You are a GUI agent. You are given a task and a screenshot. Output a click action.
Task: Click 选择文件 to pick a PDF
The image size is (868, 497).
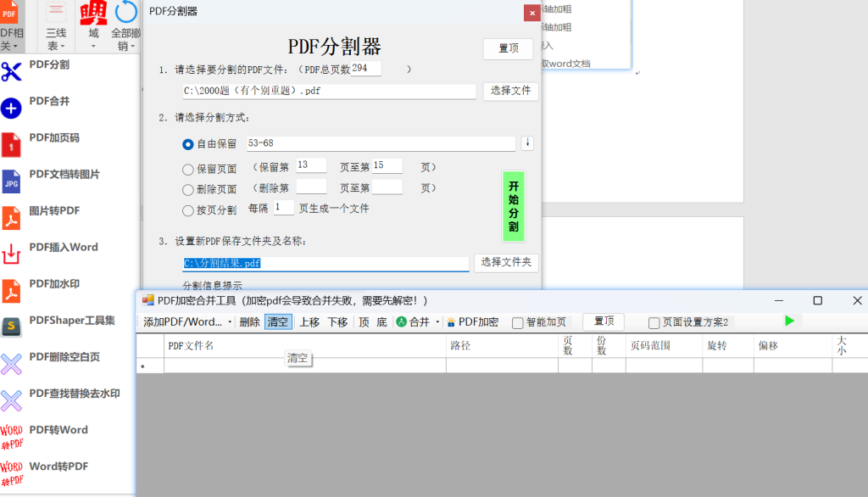pos(510,91)
